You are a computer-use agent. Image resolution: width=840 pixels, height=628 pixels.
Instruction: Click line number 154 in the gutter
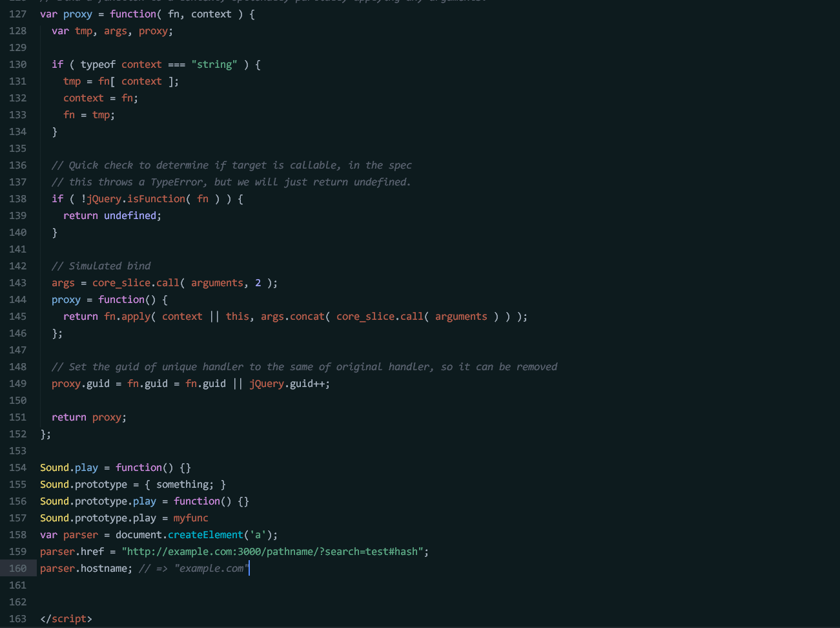[17, 467]
